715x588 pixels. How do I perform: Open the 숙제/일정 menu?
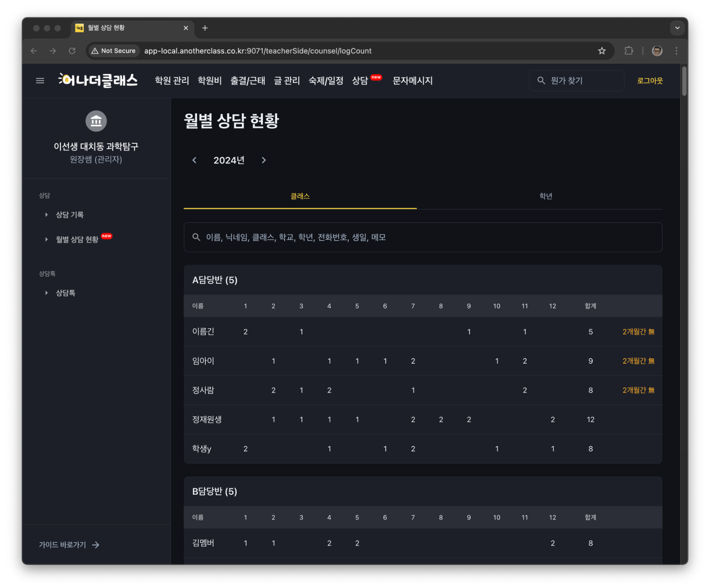coord(326,80)
